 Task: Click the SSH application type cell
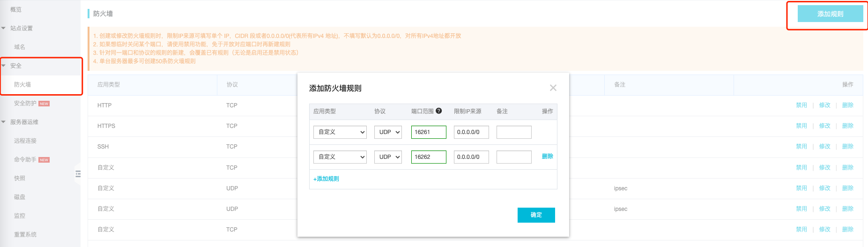[x=103, y=147]
